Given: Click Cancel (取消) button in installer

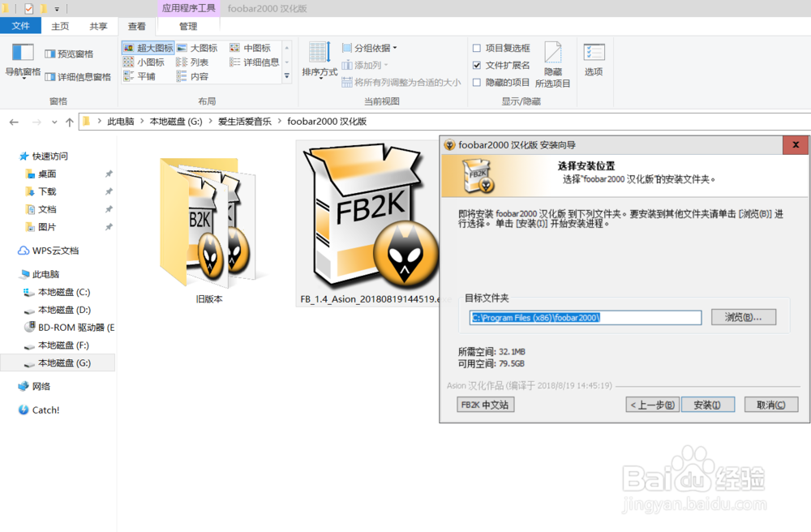Looking at the screenshot, I should 770,405.
